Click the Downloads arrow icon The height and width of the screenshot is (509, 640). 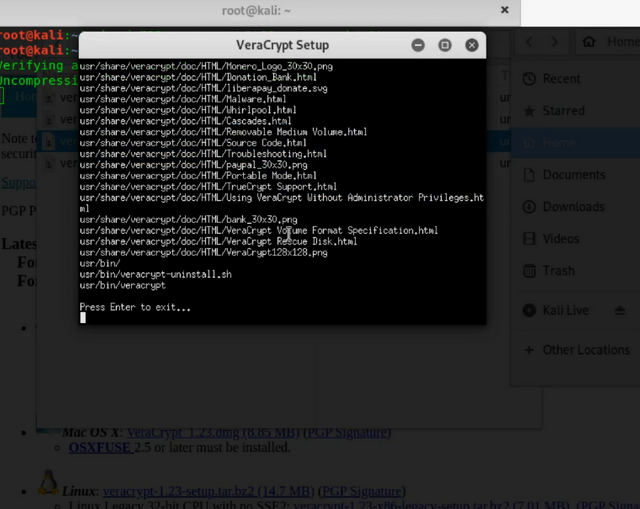(529, 207)
